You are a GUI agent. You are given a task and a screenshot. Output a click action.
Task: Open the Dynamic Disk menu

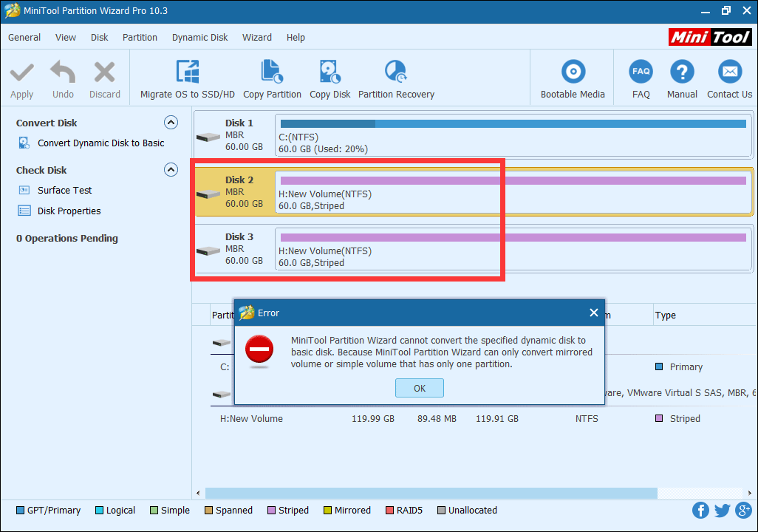199,37
